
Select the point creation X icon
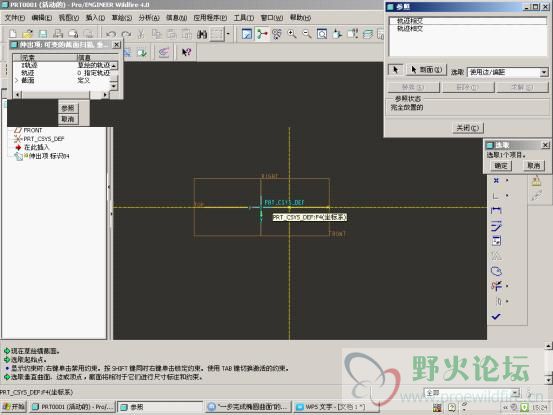(x=496, y=181)
